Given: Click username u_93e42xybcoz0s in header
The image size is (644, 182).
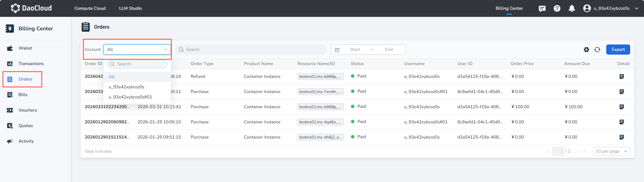Looking at the screenshot, I should click(612, 8).
